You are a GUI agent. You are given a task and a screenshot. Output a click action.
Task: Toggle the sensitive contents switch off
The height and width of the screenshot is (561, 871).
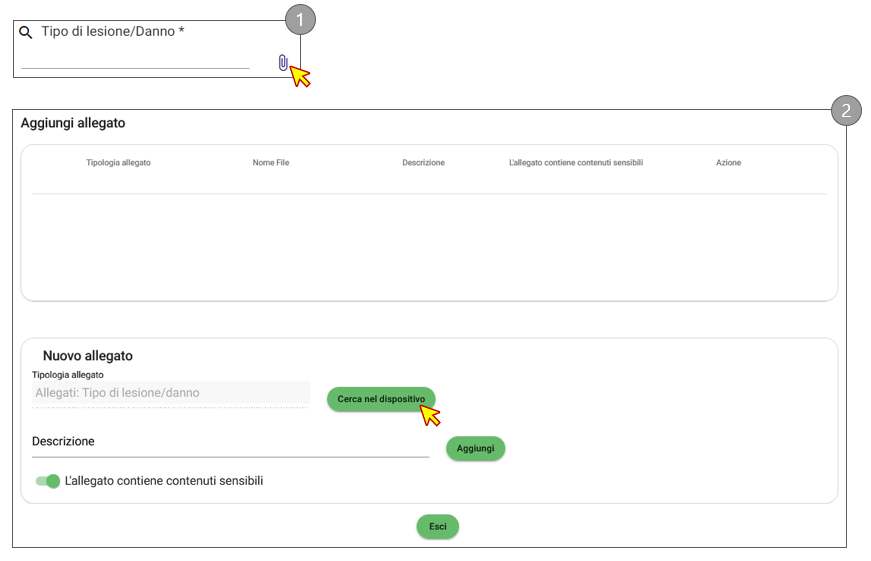coord(48,481)
